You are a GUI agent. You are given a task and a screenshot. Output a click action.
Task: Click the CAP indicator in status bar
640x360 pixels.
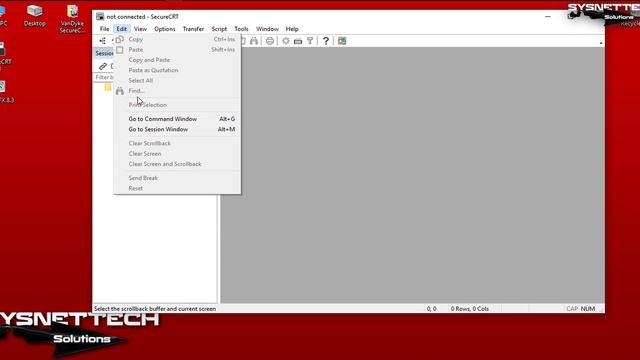pyautogui.click(x=572, y=309)
